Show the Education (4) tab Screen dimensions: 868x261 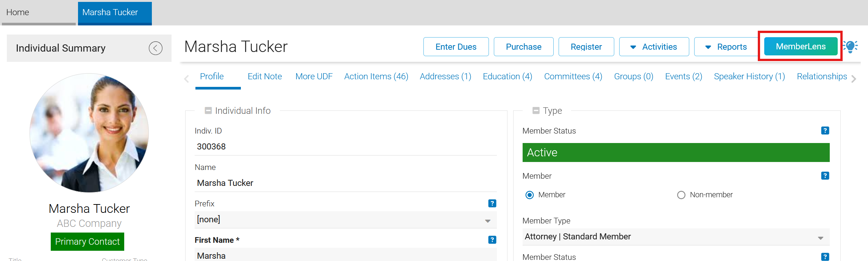click(507, 76)
